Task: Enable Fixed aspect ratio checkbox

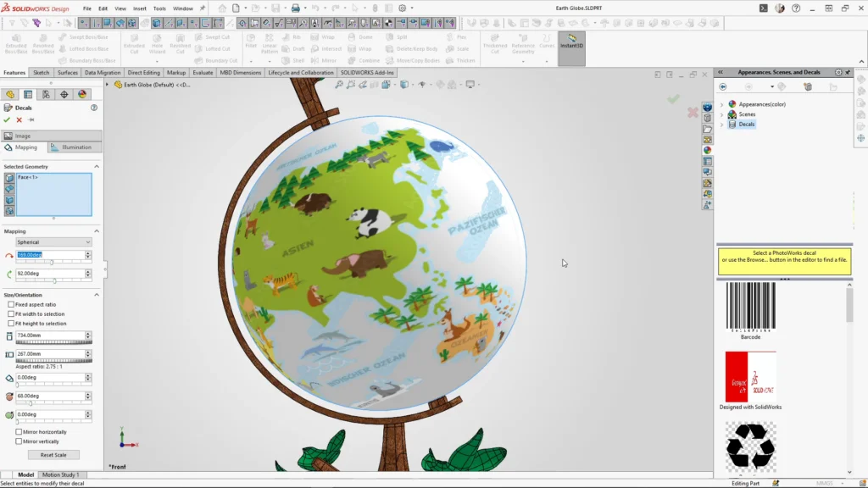Action: 11,304
